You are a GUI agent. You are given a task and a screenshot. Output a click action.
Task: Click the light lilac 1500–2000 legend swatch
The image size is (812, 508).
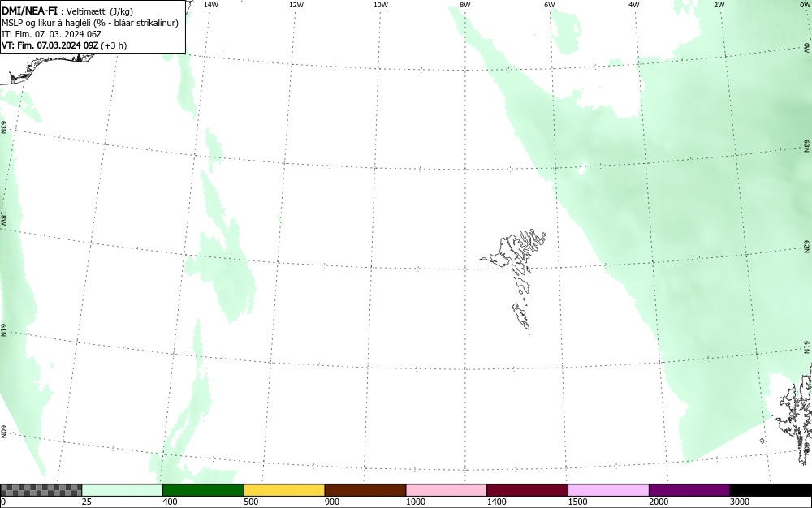point(608,490)
